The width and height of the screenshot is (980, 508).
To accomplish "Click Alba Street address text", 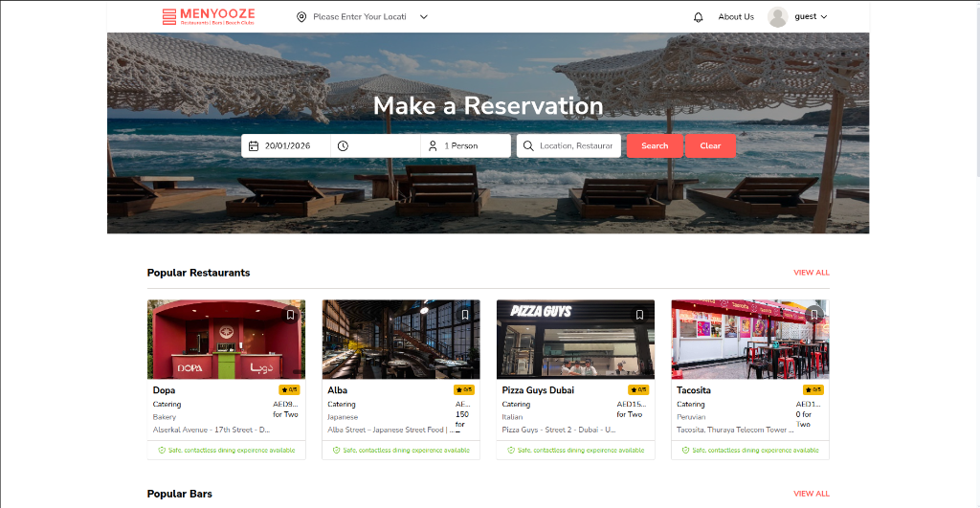I will pos(390,430).
